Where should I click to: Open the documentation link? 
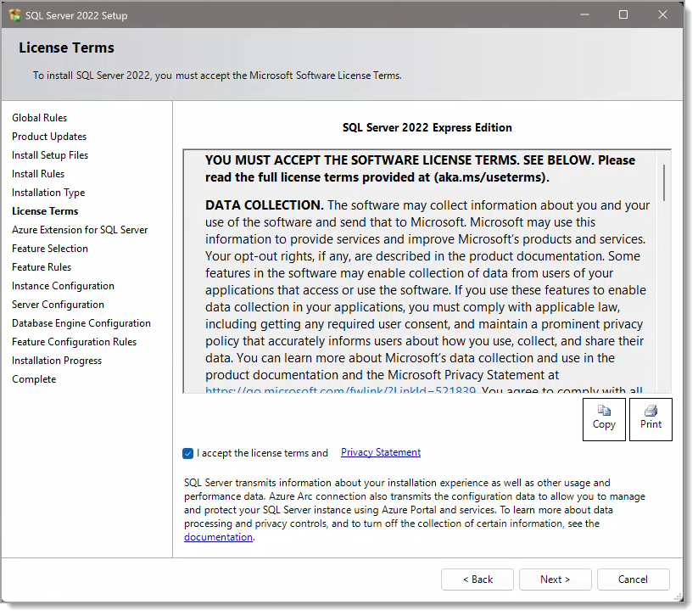(218, 537)
